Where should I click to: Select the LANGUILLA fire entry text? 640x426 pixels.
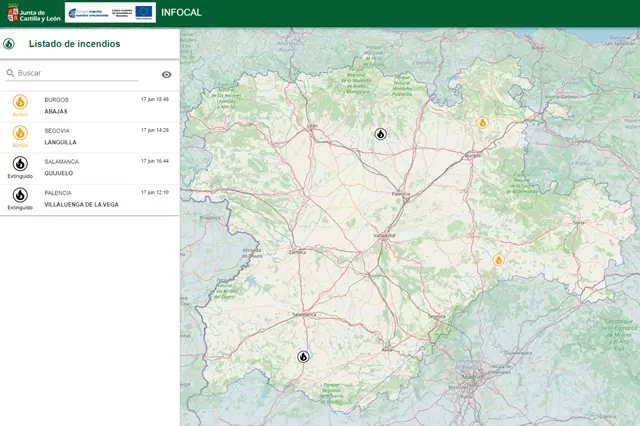coord(61,142)
